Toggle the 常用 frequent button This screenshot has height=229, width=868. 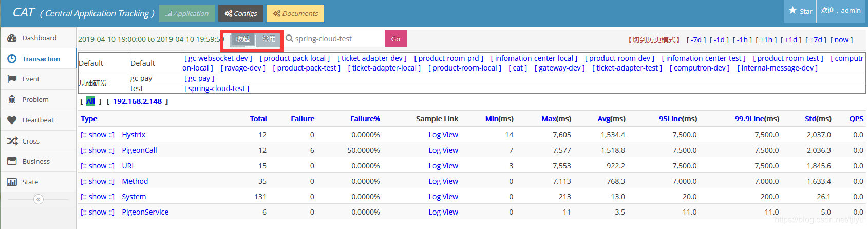(x=269, y=39)
